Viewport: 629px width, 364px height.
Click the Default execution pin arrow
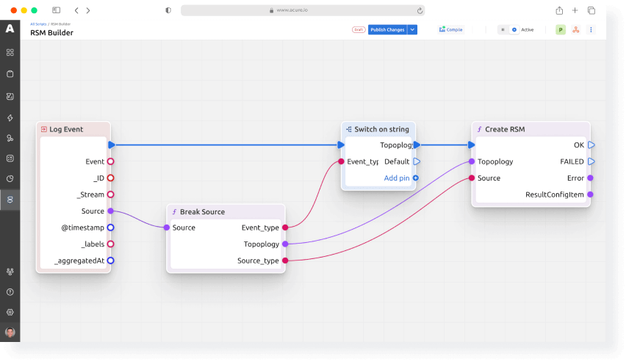pos(417,161)
